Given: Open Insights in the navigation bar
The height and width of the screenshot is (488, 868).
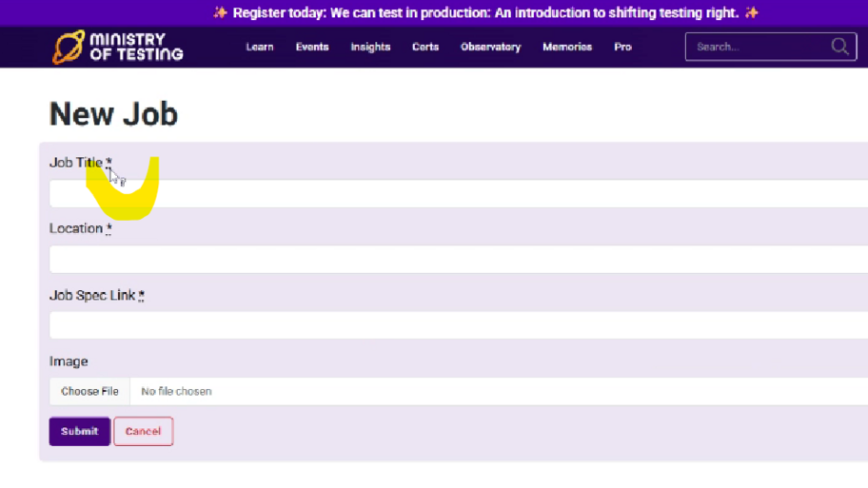Looking at the screenshot, I should click(x=370, y=47).
